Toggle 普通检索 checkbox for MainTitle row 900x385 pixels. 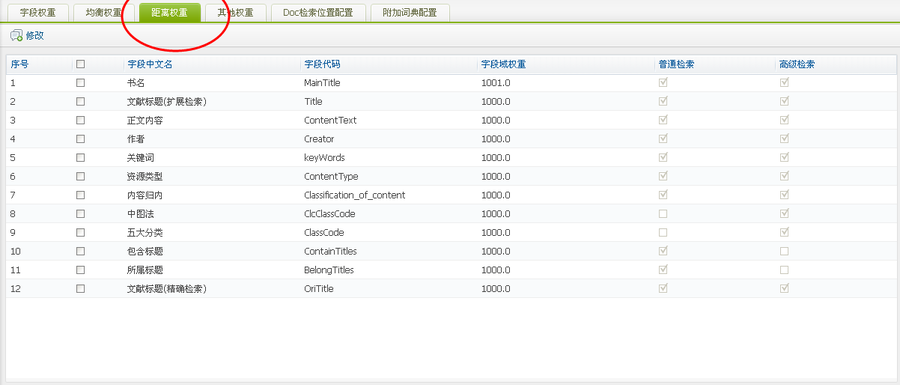[663, 83]
